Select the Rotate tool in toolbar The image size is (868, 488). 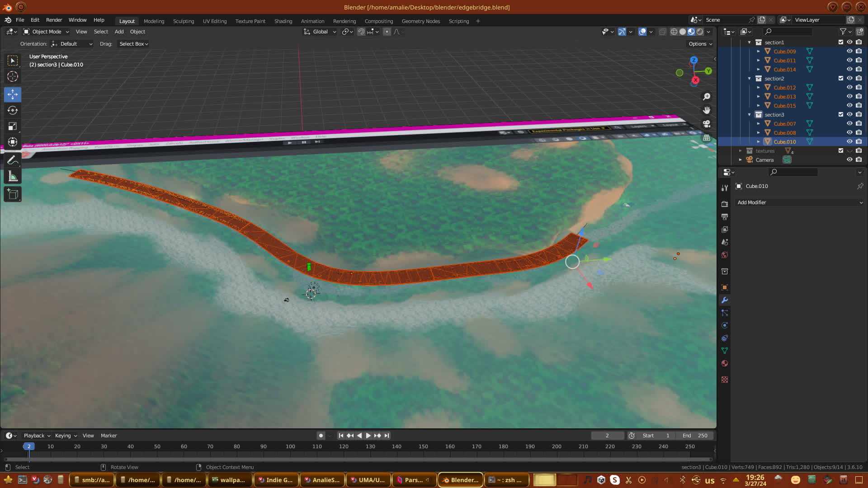point(13,110)
